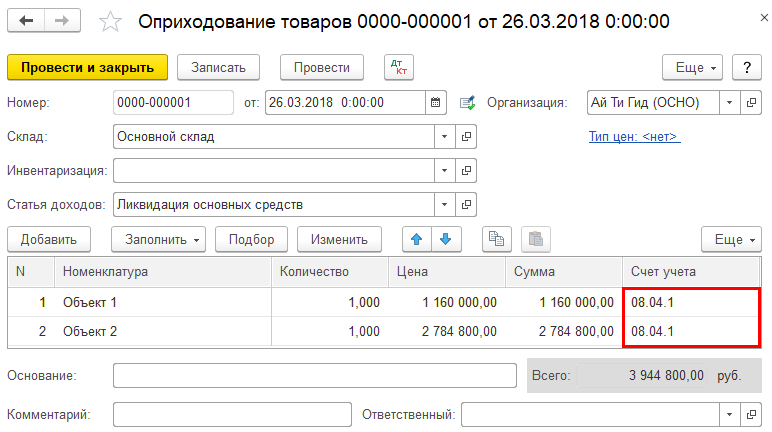772x432 pixels.
Task: Copy rows using the copy icon
Action: (496, 239)
